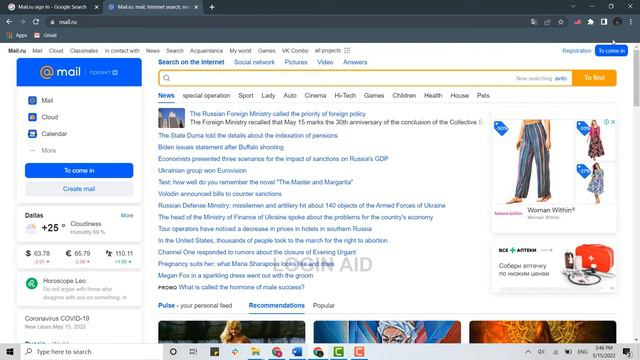The width and height of the screenshot is (640, 360).
Task: Click the orange To find search button
Action: 594,78
